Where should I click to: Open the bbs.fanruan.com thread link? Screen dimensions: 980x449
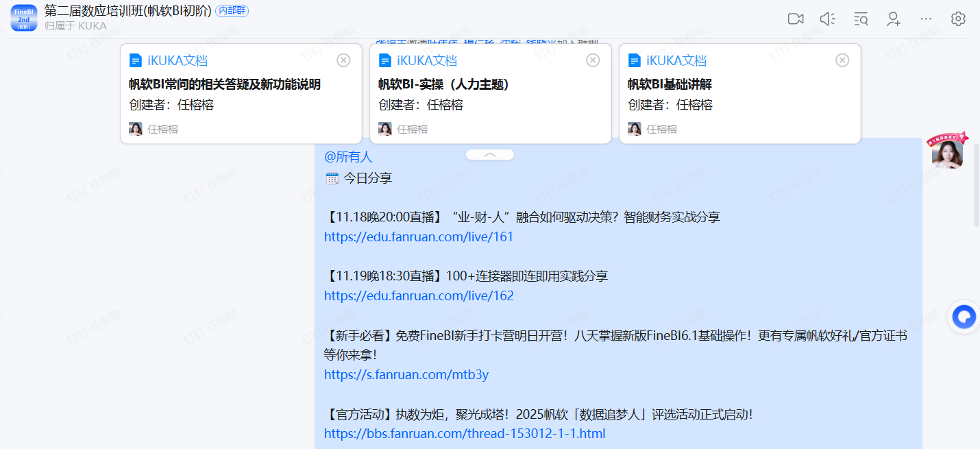(465, 434)
